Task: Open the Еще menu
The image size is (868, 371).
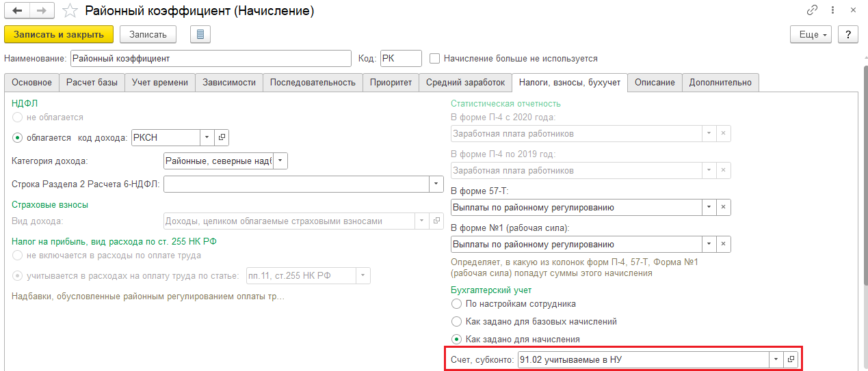Action: point(811,34)
